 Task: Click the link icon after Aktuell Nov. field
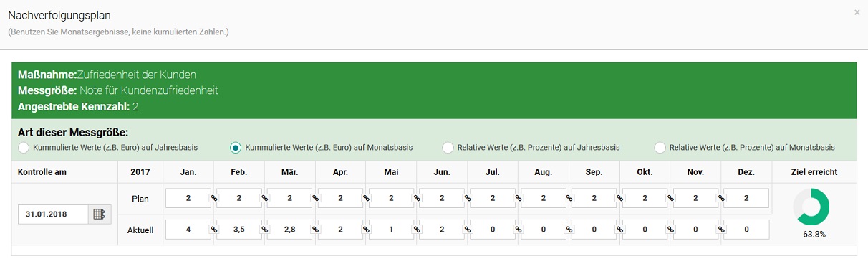(722, 230)
